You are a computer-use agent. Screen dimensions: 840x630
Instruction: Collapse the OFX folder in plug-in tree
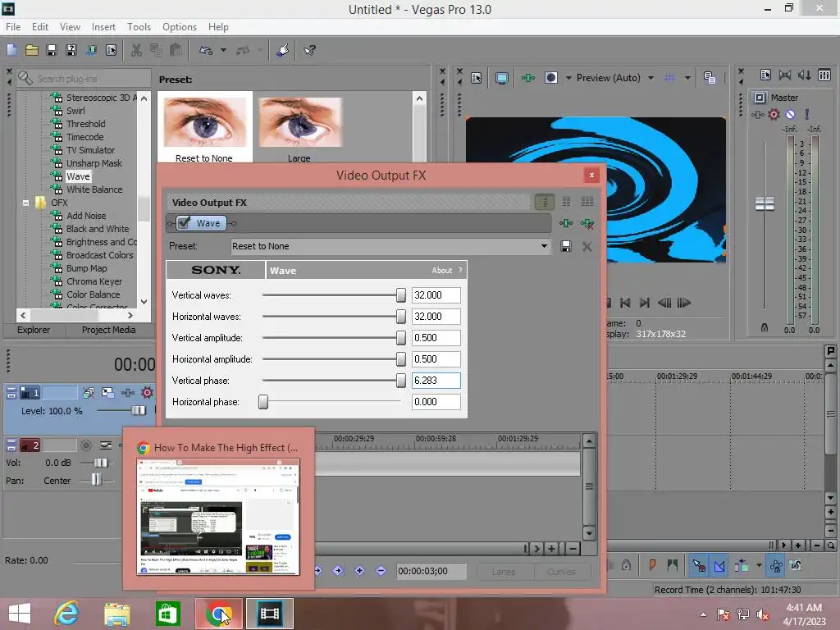coord(25,203)
